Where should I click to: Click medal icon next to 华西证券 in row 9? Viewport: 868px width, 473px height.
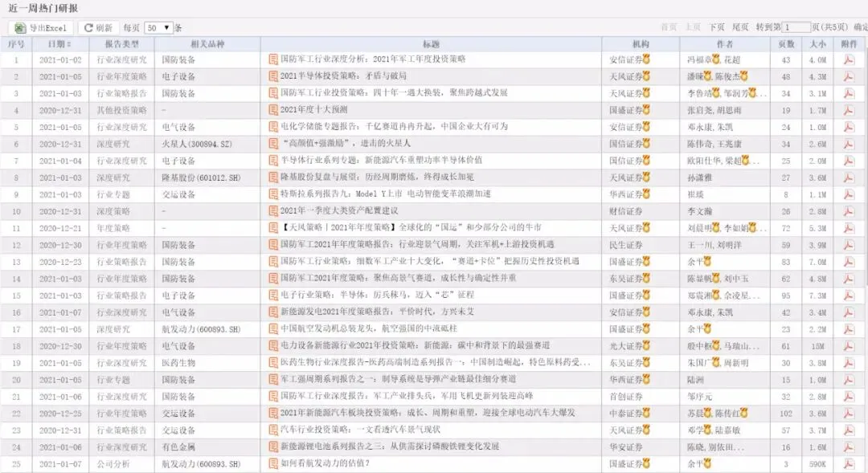tap(646, 194)
